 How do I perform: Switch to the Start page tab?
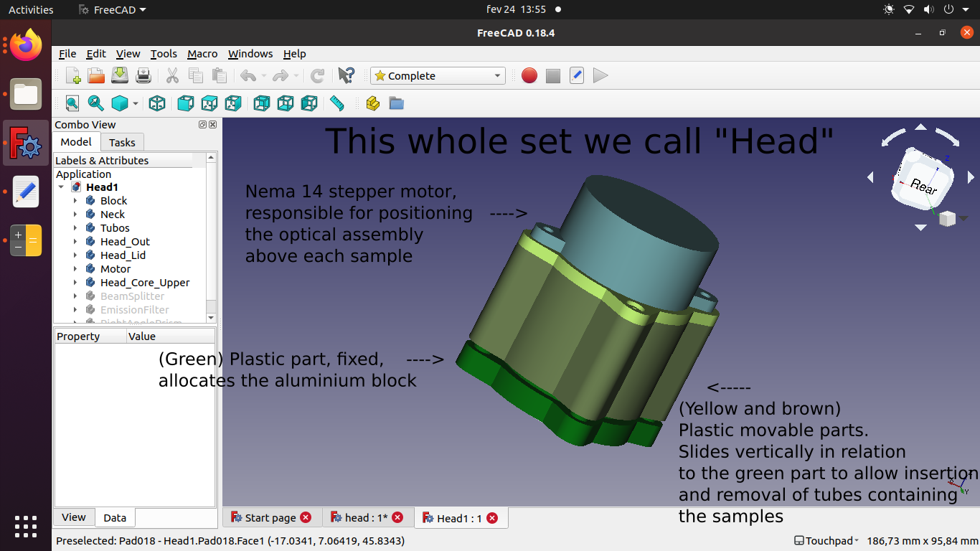(270, 517)
